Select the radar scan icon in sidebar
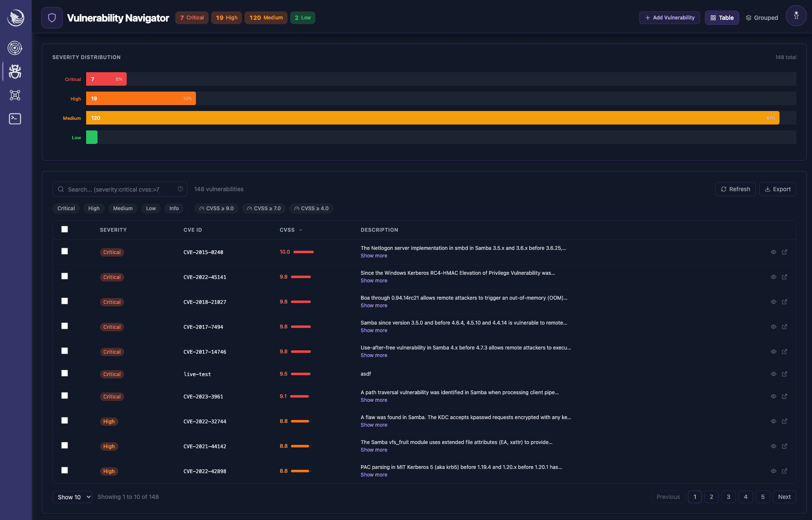 click(15, 48)
